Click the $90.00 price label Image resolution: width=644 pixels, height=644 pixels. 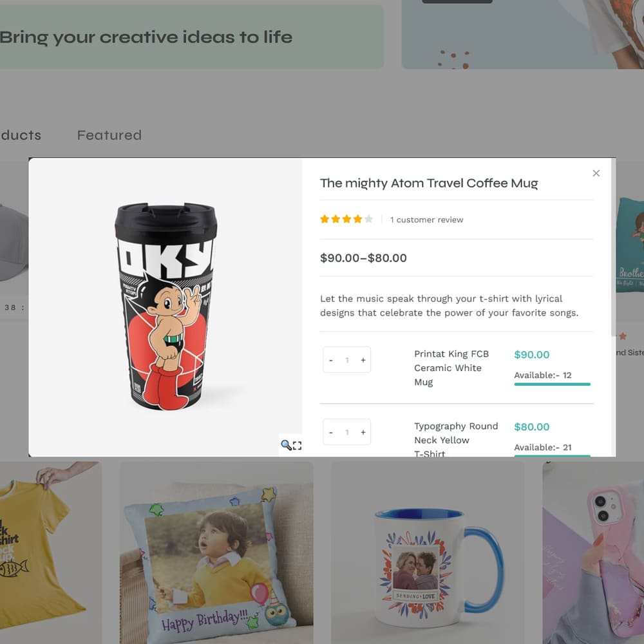tap(531, 355)
